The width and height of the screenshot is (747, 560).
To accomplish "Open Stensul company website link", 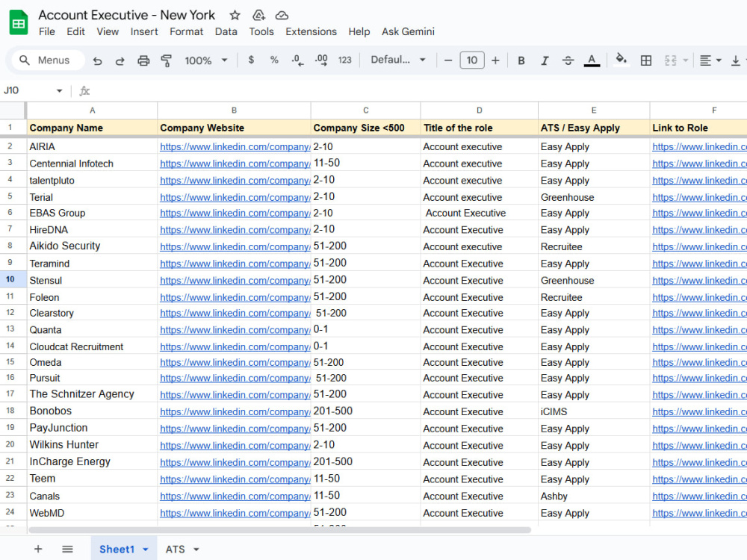I will click(235, 281).
